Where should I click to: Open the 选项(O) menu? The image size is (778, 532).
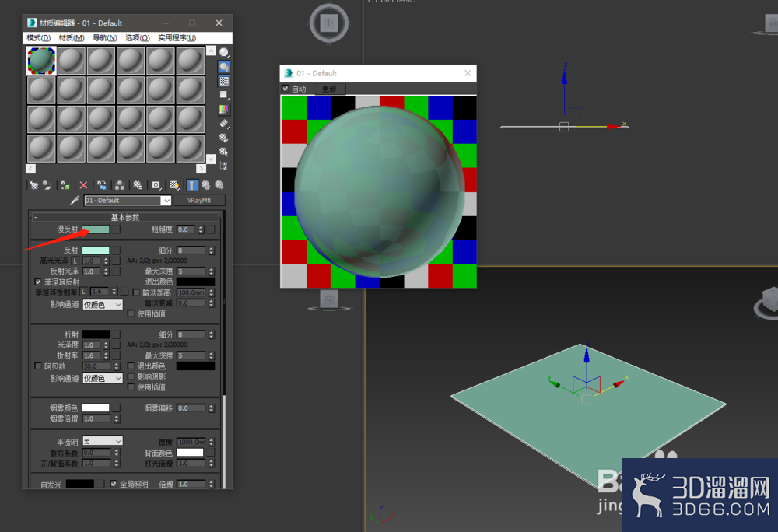pyautogui.click(x=138, y=37)
